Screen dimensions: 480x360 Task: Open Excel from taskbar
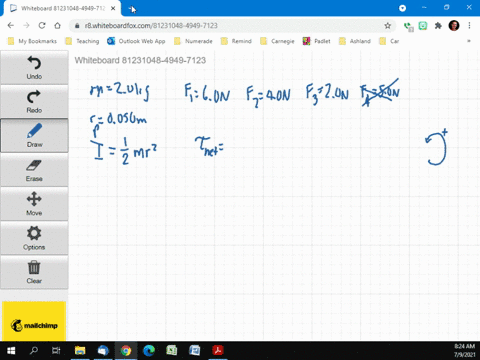pyautogui.click(x=172, y=351)
